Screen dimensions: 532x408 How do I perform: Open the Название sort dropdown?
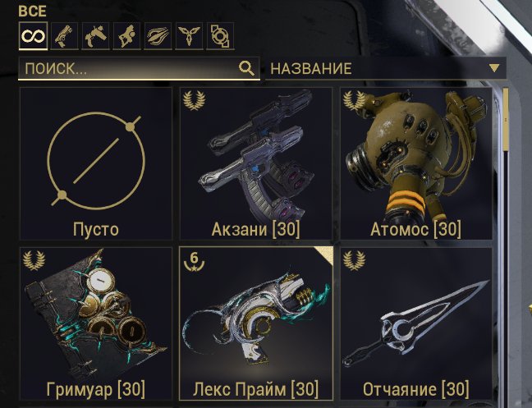(x=386, y=68)
